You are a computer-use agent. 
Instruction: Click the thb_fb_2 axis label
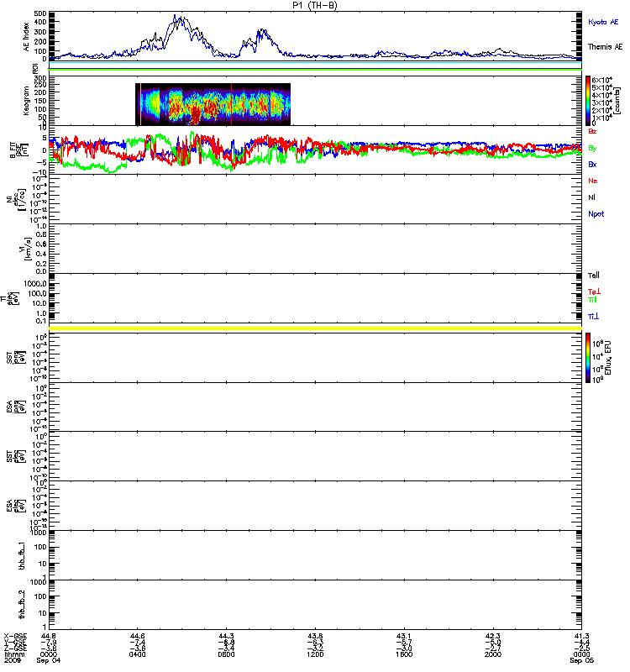pyautogui.click(x=22, y=605)
